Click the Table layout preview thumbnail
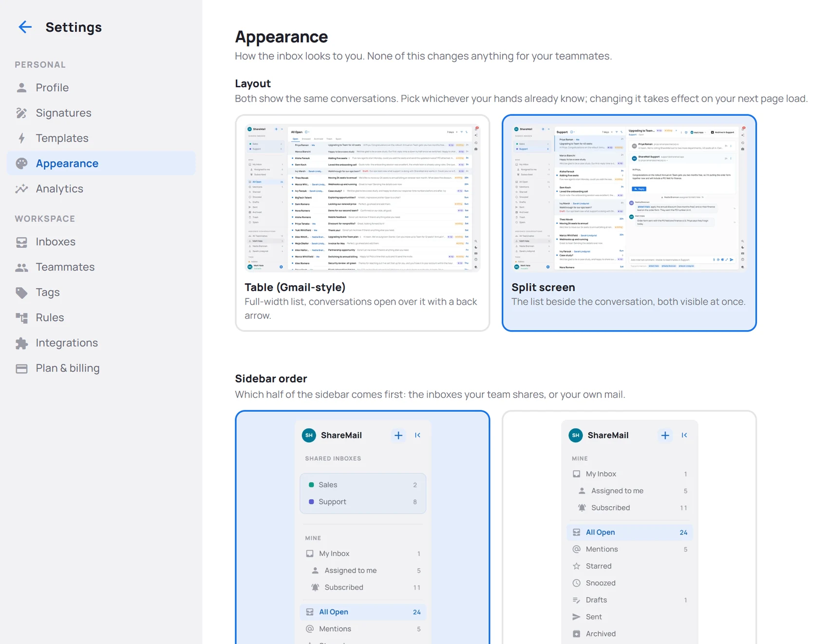 coord(362,198)
